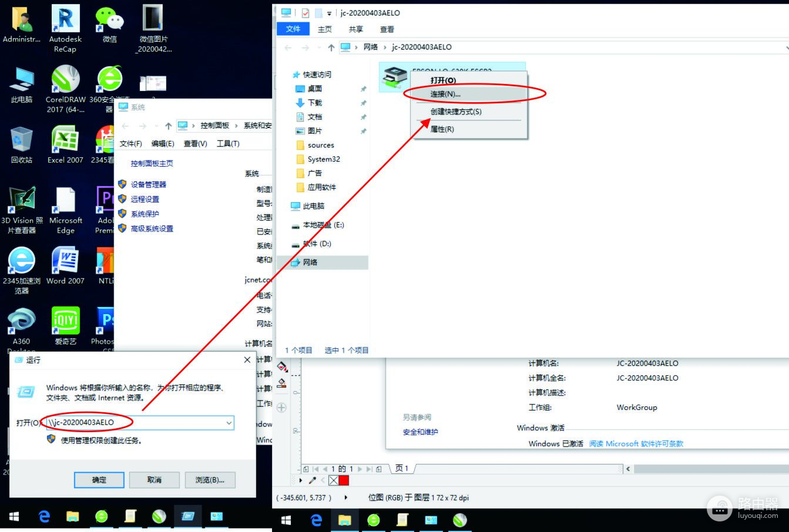Screen dimensions: 789x532
Task: Select CorelDRAW smart fill tool
Action: [x=282, y=383]
